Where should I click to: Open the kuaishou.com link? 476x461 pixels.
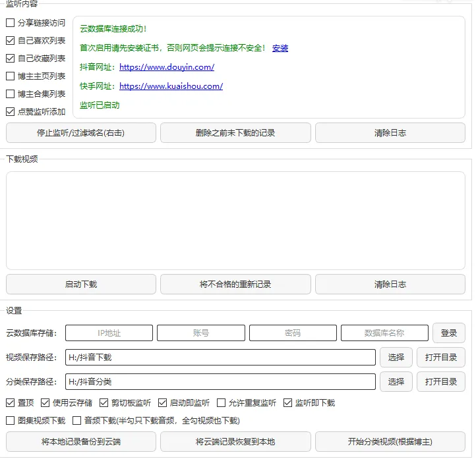pos(171,86)
